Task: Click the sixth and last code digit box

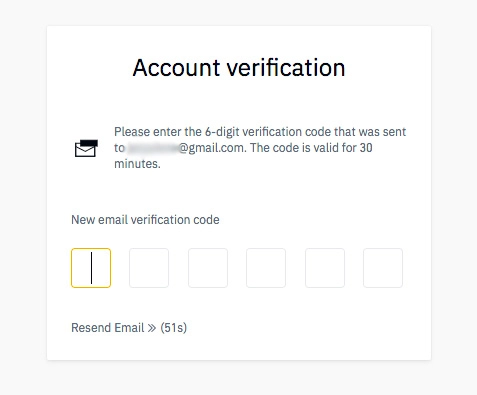Action: (x=383, y=268)
